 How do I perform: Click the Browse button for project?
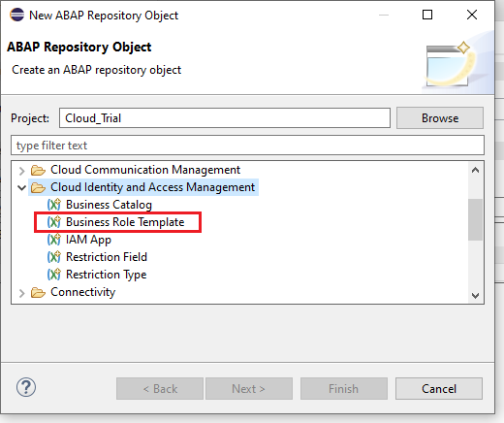pyautogui.click(x=440, y=118)
